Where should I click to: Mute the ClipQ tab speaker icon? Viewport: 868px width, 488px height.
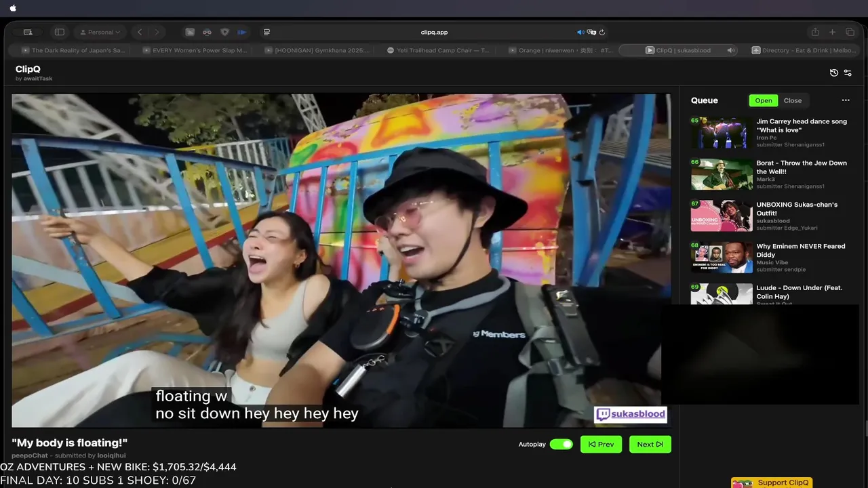click(x=730, y=50)
